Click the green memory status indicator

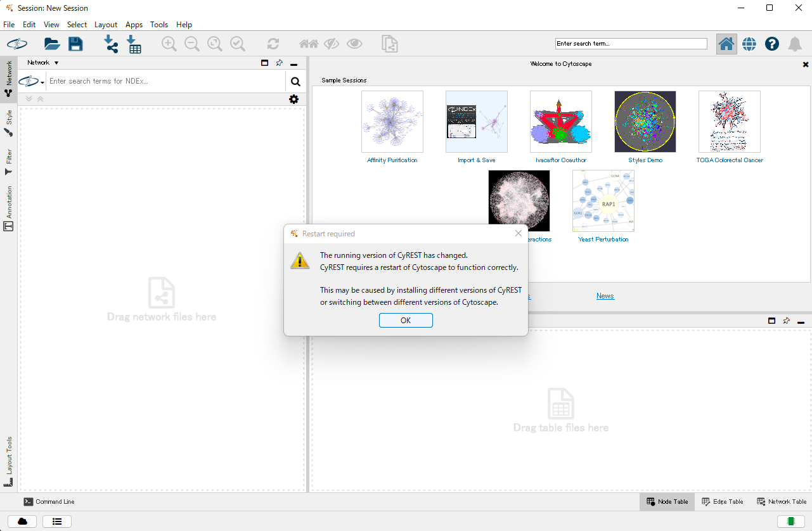click(791, 521)
